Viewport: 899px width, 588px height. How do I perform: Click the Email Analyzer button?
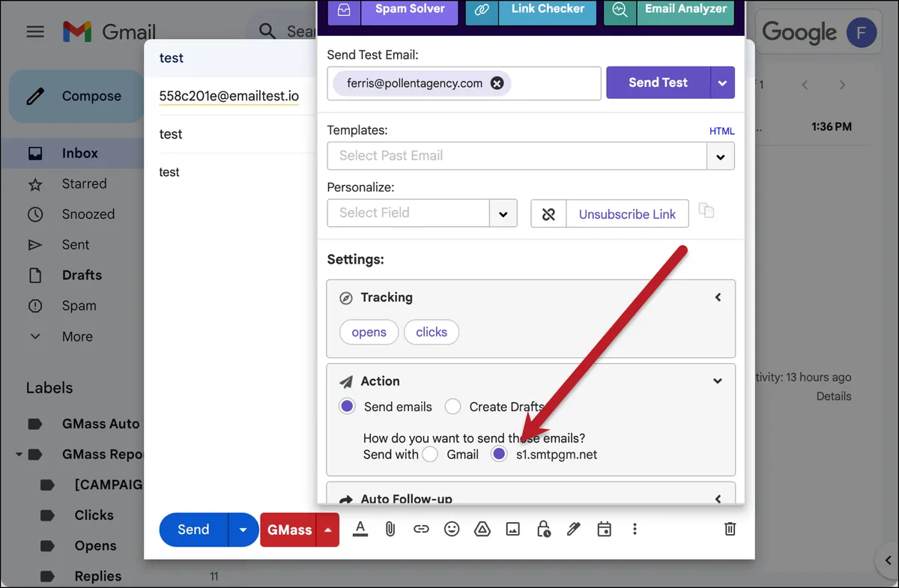685,10
